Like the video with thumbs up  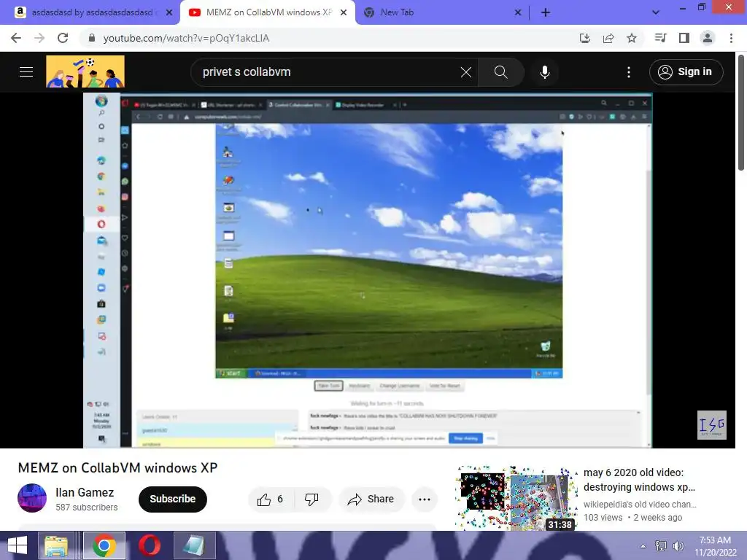[270, 499]
